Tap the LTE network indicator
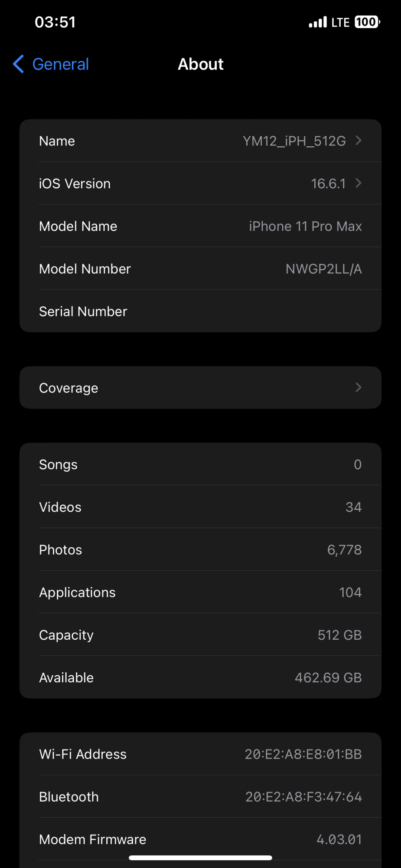This screenshot has height=868, width=401. 340,23
